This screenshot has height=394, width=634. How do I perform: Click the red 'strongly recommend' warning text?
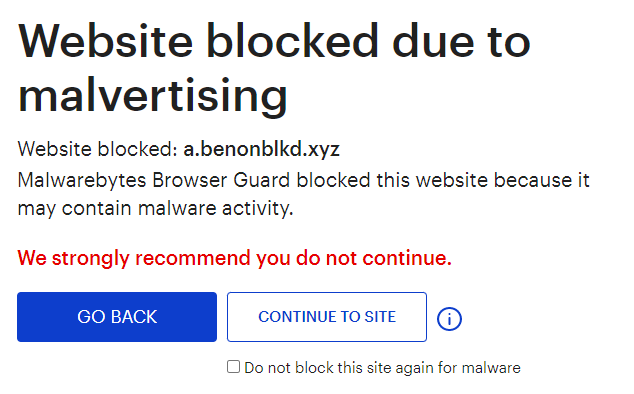pyautogui.click(x=235, y=258)
